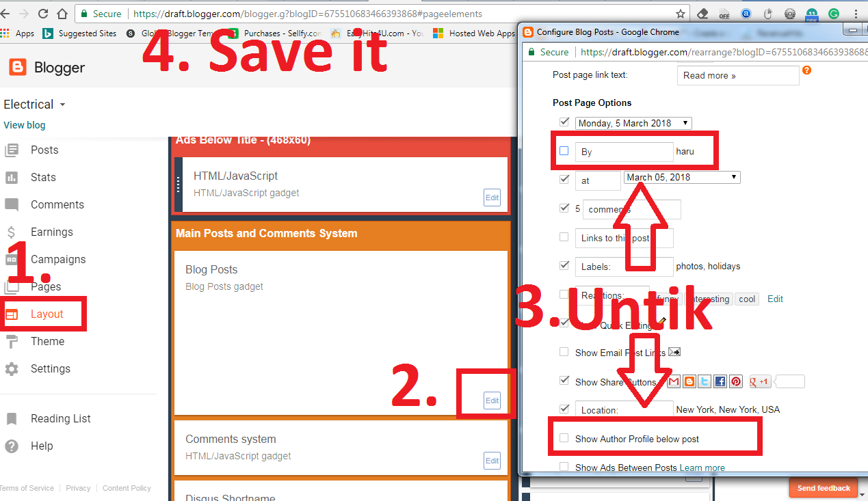Viewport: 868px width, 501px height.
Task: Open the Content Policy footer link
Action: click(x=127, y=488)
